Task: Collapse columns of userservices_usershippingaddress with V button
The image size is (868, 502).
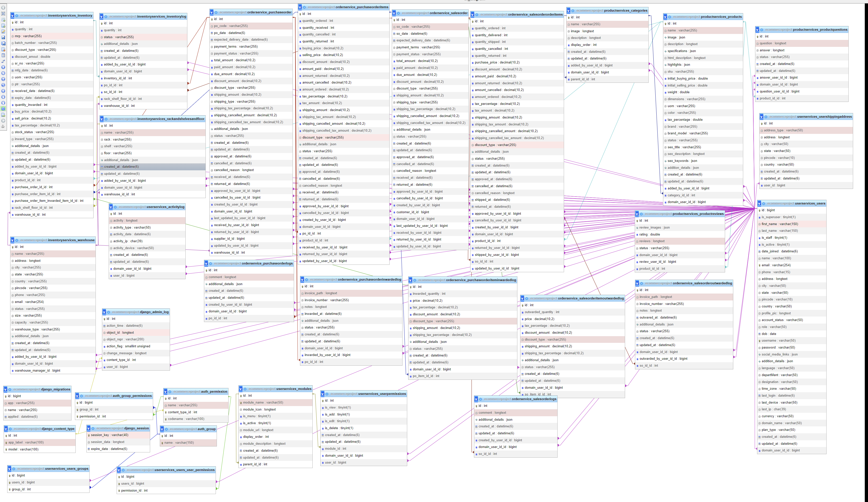Action: [762, 117]
